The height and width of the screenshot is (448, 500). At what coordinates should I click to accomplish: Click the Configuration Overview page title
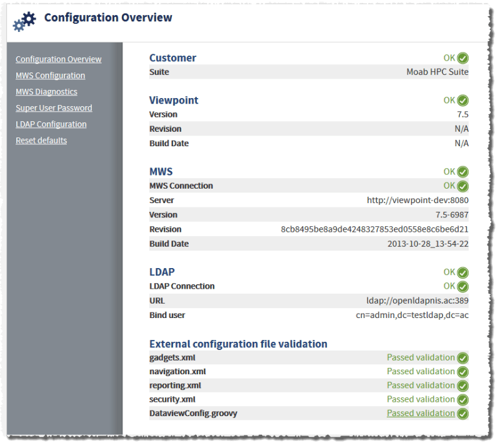click(x=108, y=17)
